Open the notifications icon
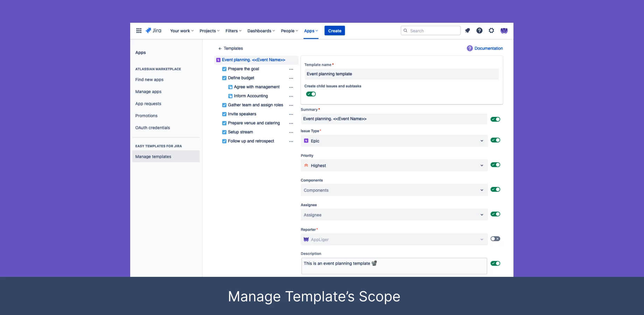Viewport: 644px width, 315px height. point(467,31)
